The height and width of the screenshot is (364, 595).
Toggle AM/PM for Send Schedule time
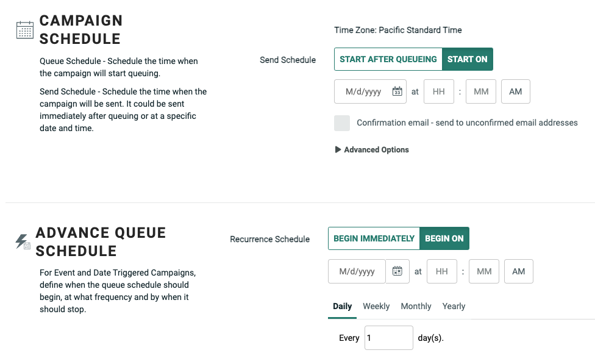point(516,91)
